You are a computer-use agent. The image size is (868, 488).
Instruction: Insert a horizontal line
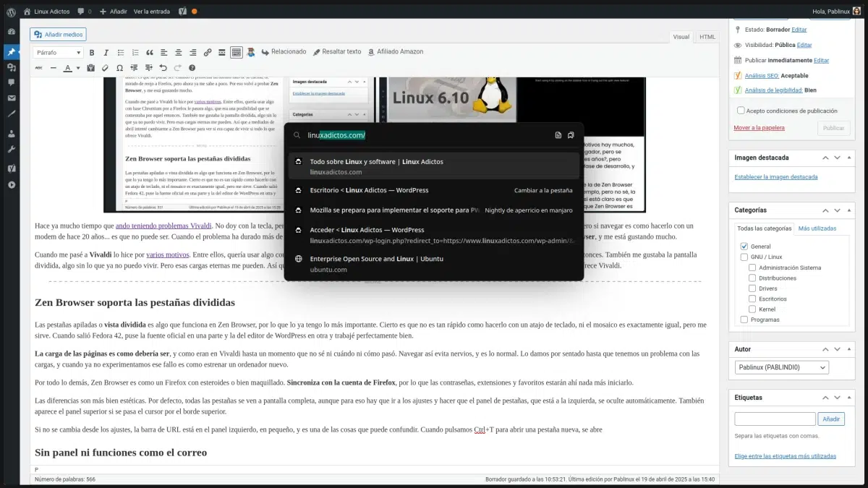click(53, 68)
